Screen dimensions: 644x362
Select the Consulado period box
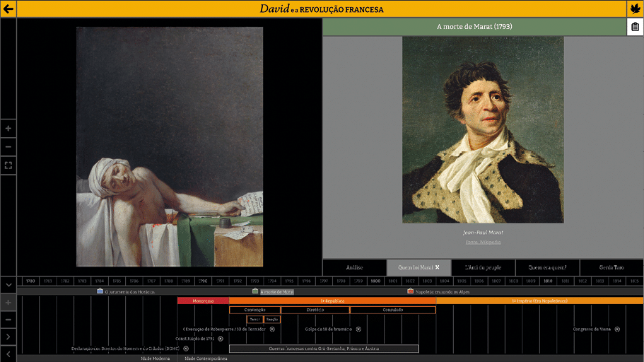tap(392, 310)
